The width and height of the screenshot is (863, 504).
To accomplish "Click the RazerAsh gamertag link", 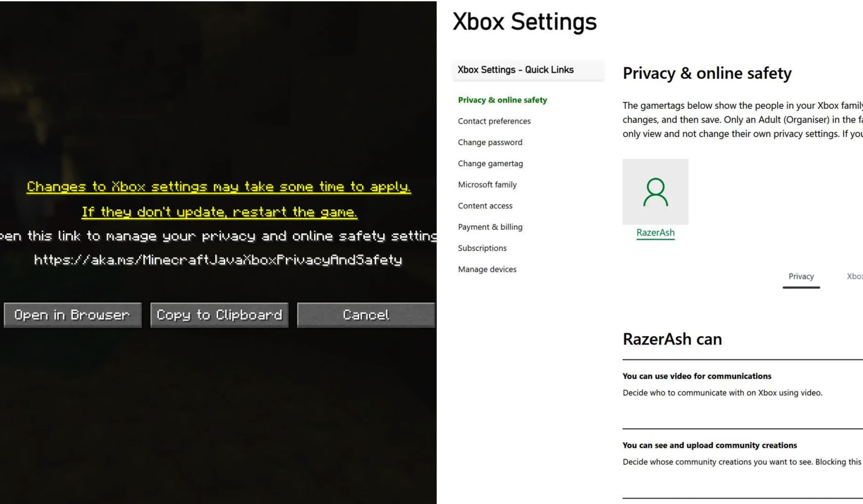I will coord(655,233).
